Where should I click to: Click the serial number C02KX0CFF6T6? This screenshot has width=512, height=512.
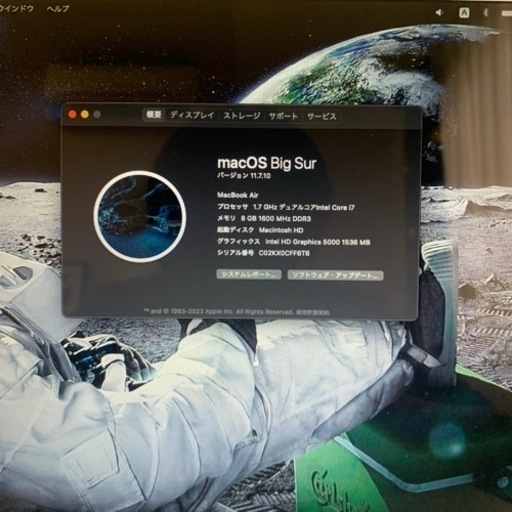[284, 253]
